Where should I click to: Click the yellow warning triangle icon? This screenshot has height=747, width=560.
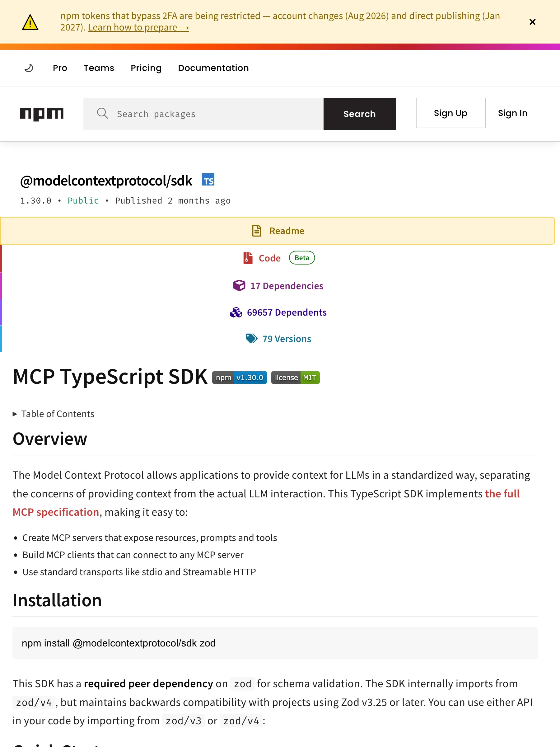point(30,22)
